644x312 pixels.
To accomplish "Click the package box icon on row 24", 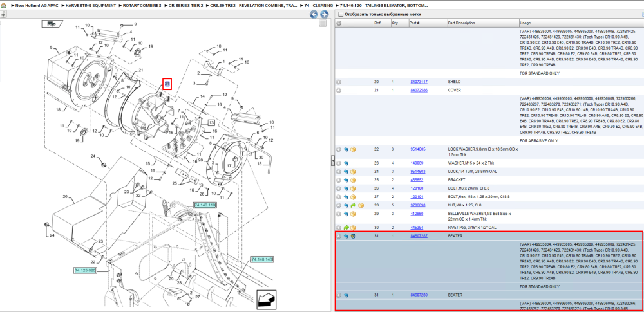I will [x=353, y=172].
